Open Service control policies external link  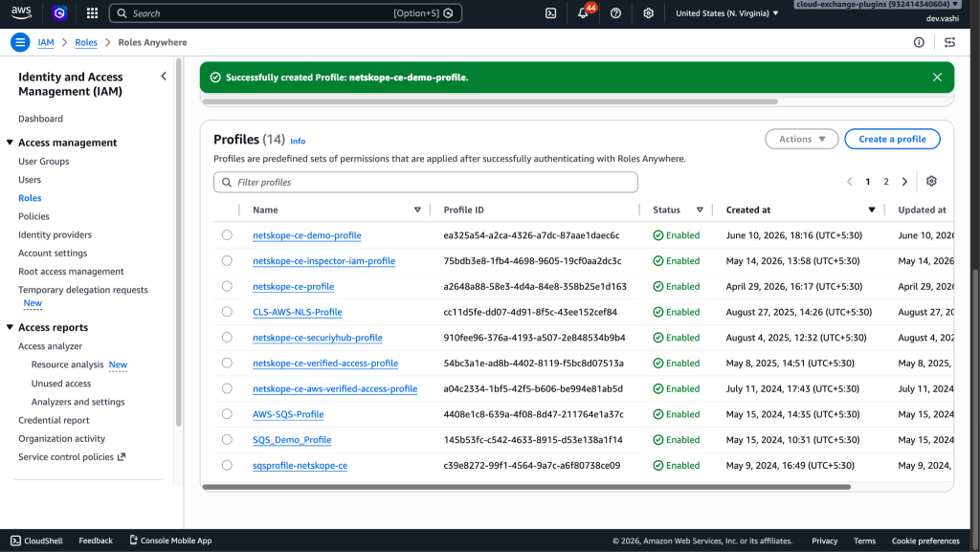72,457
